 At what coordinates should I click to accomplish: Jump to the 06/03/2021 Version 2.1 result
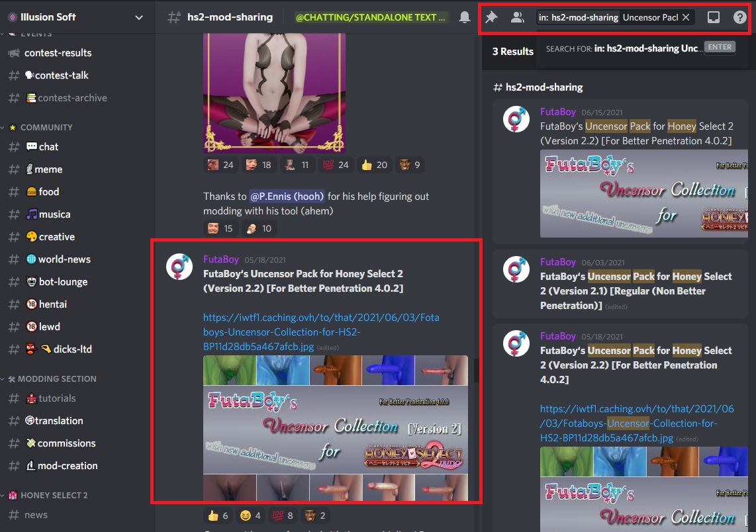(x=620, y=284)
